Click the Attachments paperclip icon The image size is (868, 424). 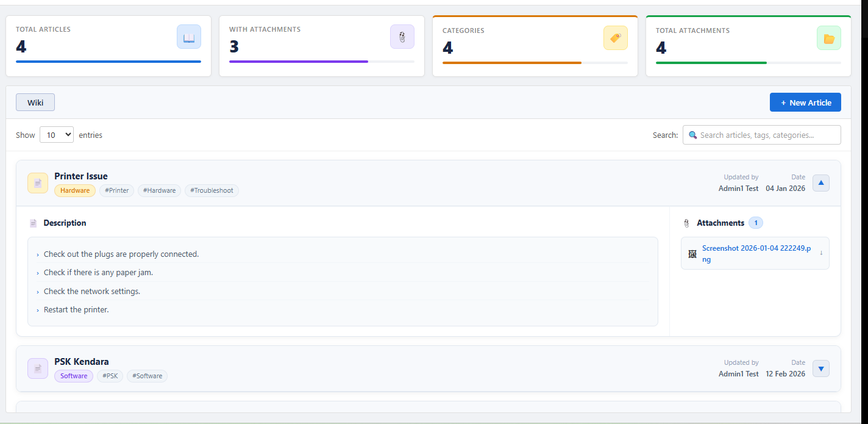pos(687,223)
